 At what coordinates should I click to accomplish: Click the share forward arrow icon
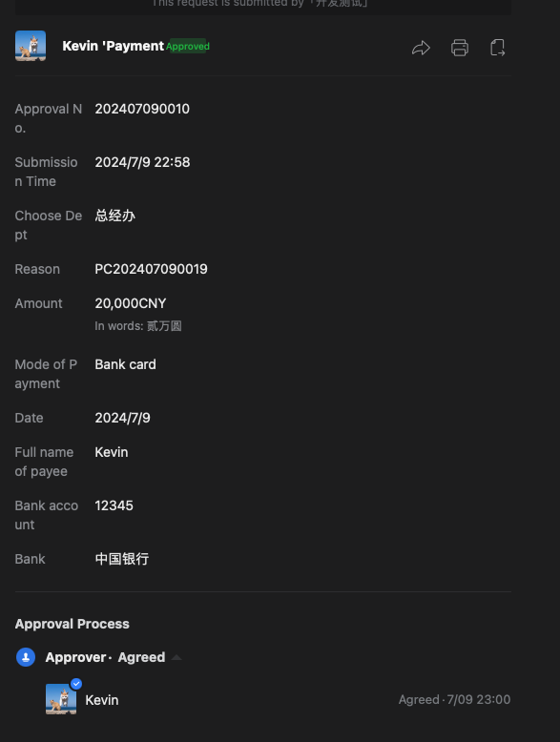(421, 48)
